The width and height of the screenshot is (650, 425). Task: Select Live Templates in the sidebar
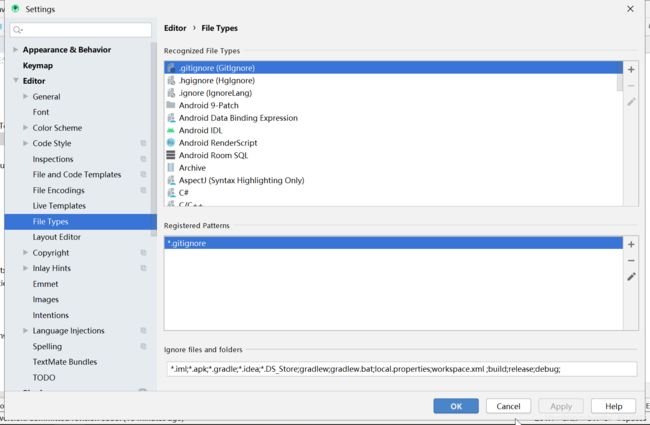coord(59,206)
